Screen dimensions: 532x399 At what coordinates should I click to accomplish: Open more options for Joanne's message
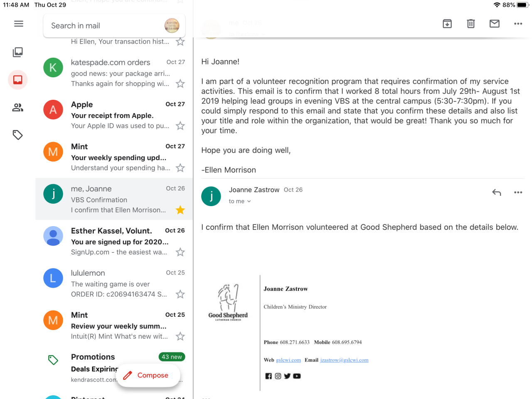point(518,192)
